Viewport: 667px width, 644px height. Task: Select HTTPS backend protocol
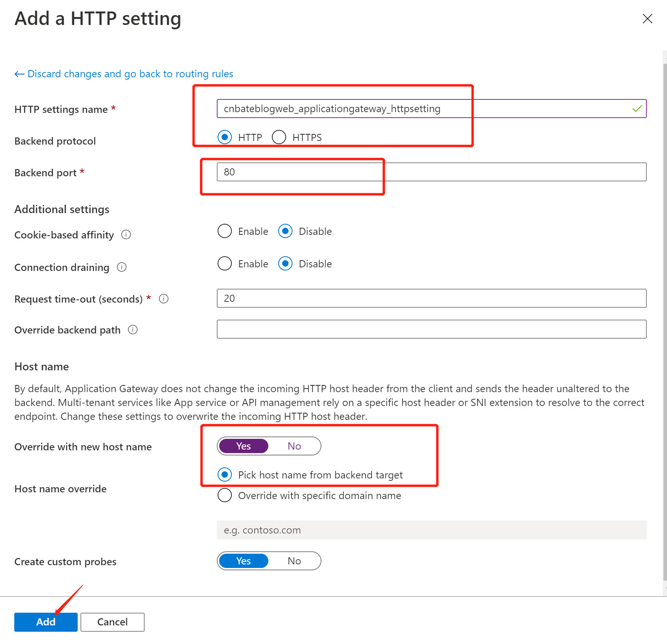[x=279, y=137]
